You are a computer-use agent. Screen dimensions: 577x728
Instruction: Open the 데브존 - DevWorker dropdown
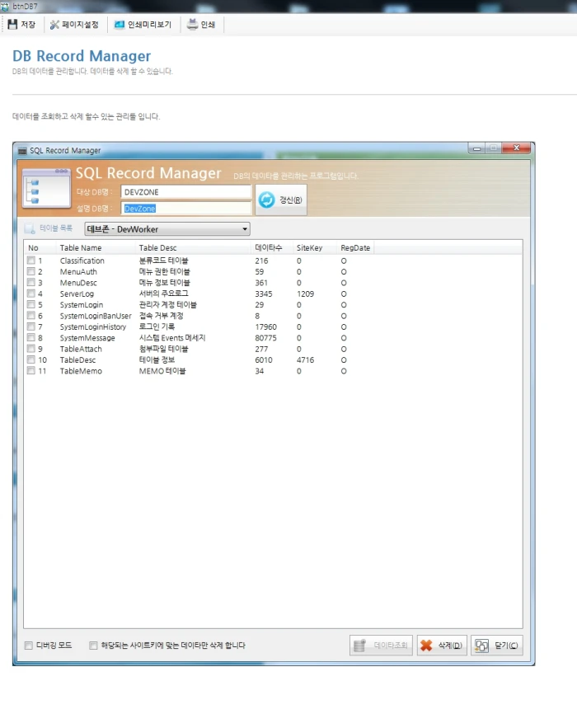(167, 229)
